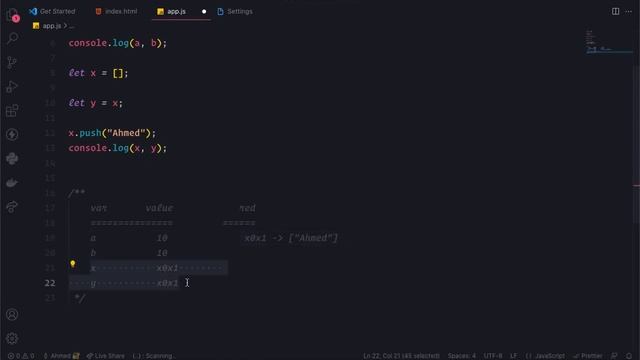
Task: Click app.js in the breadcrumb
Action: (47, 26)
